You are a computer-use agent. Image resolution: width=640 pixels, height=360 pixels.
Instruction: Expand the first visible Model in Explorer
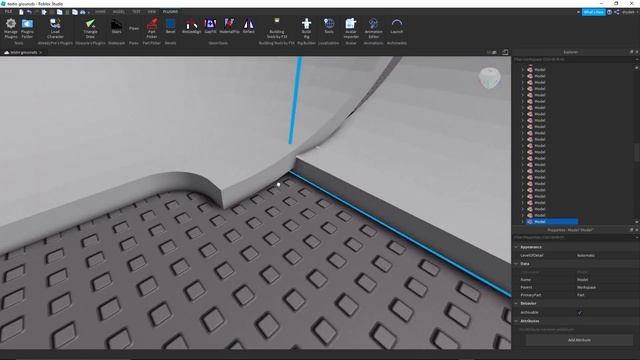coord(522,70)
